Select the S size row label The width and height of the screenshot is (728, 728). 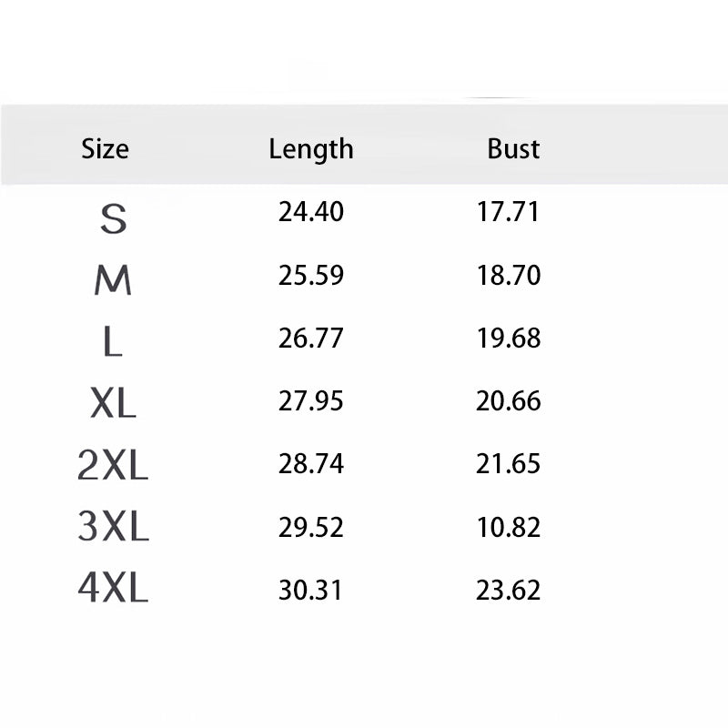pyautogui.click(x=113, y=218)
